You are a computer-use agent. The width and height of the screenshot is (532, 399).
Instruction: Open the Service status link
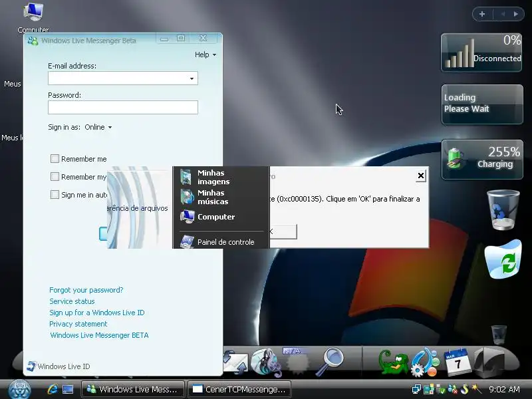(72, 301)
